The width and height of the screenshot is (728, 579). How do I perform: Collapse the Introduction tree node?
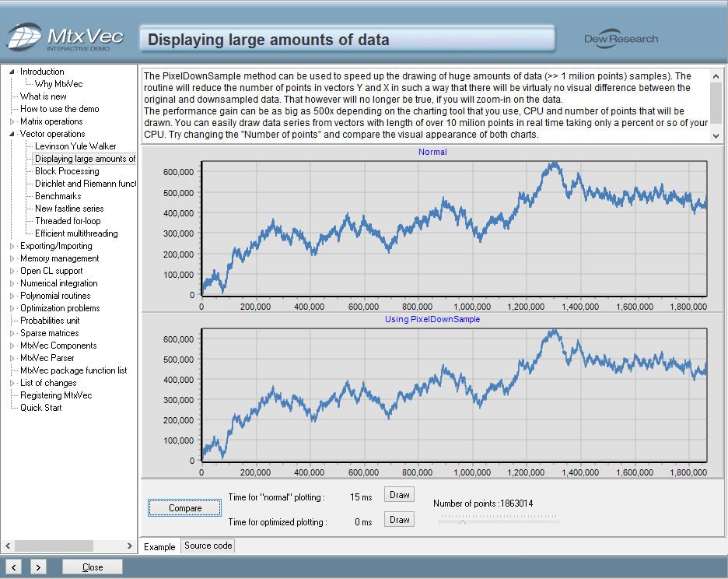12,72
